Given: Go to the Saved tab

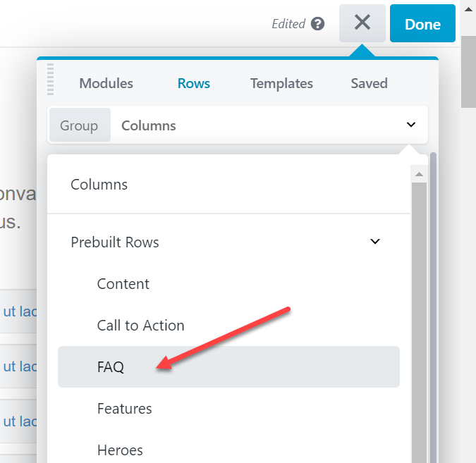Looking at the screenshot, I should pyautogui.click(x=369, y=83).
